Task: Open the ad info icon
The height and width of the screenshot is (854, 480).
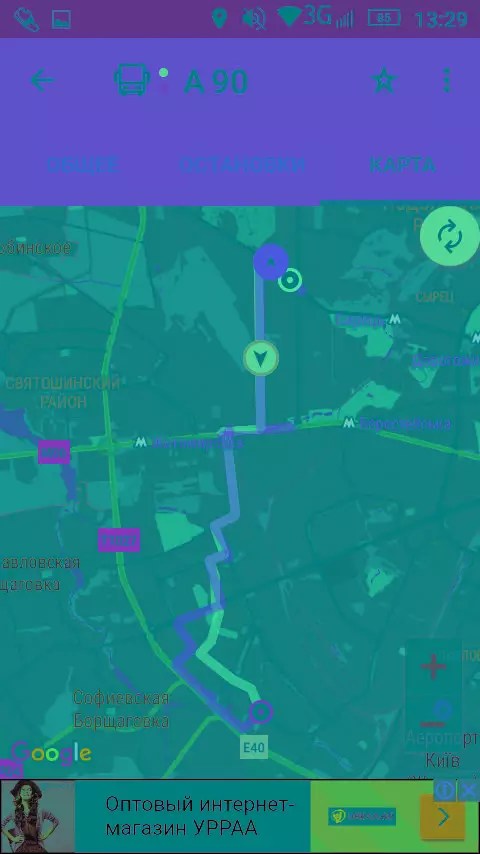Action: (445, 790)
